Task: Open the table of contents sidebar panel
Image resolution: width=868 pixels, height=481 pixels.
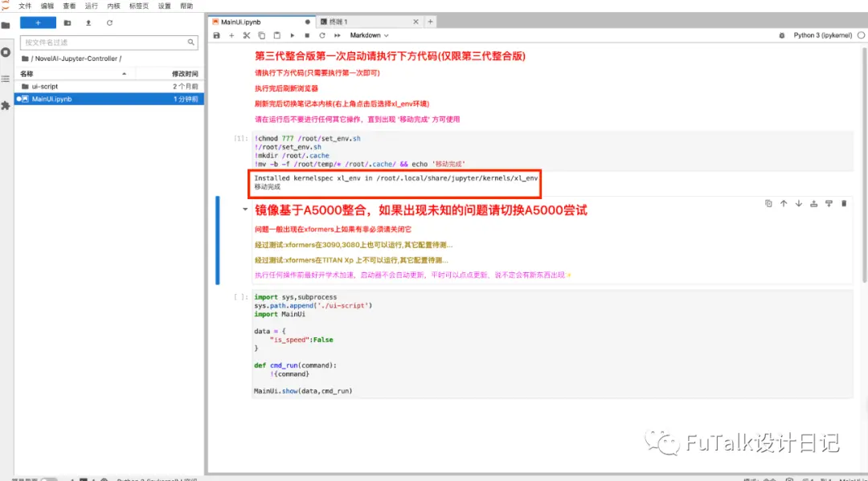Action: pos(6,79)
